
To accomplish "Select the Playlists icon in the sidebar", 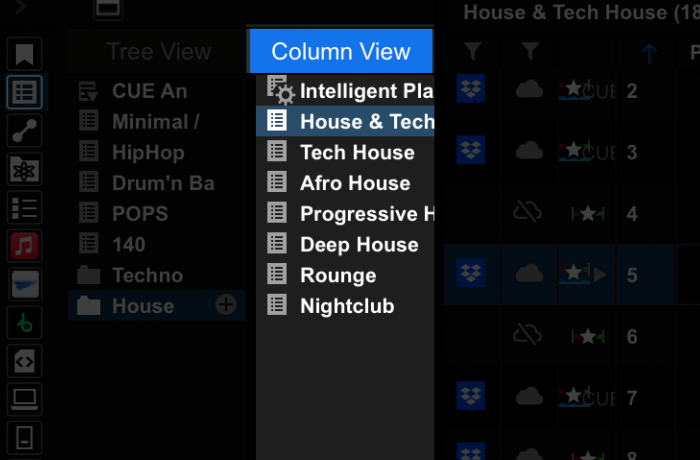I will [25, 208].
